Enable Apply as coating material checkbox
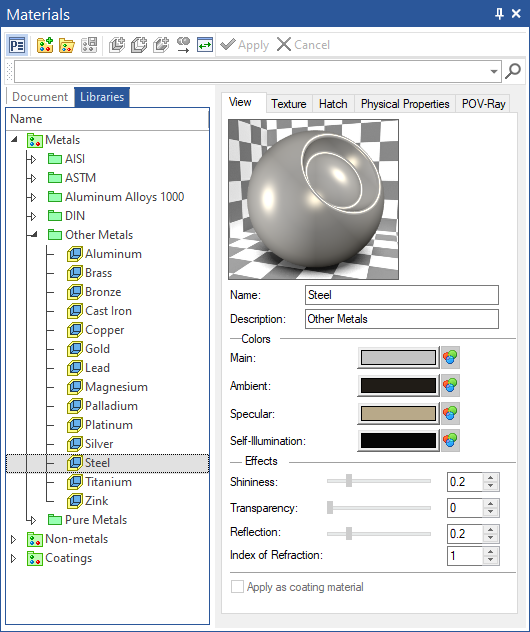Image resolution: width=530 pixels, height=632 pixels. [237, 586]
